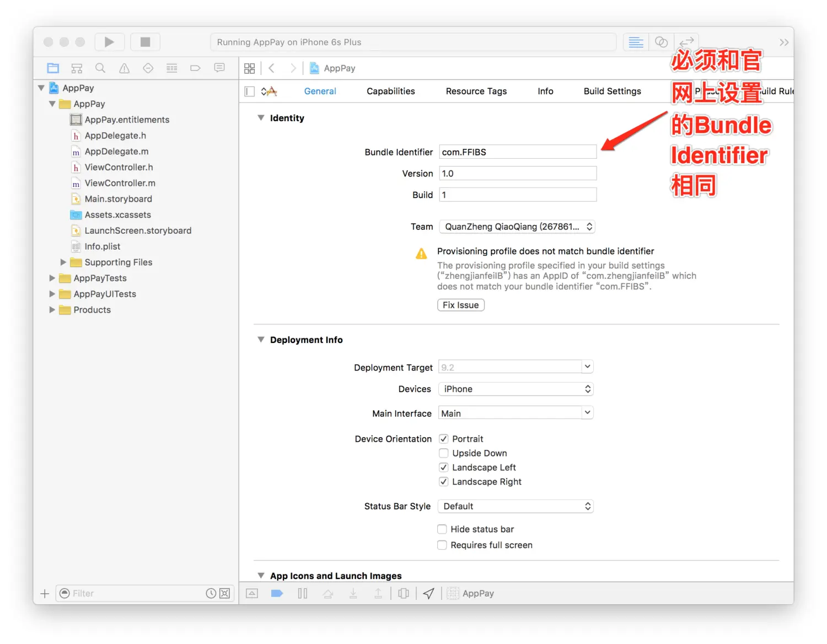This screenshot has width=827, height=644.
Task: Open the Symbol navigator
Action: point(77,68)
